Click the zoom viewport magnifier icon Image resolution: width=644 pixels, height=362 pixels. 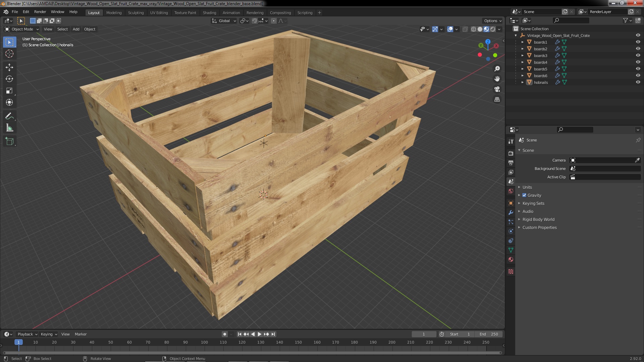coord(497,69)
